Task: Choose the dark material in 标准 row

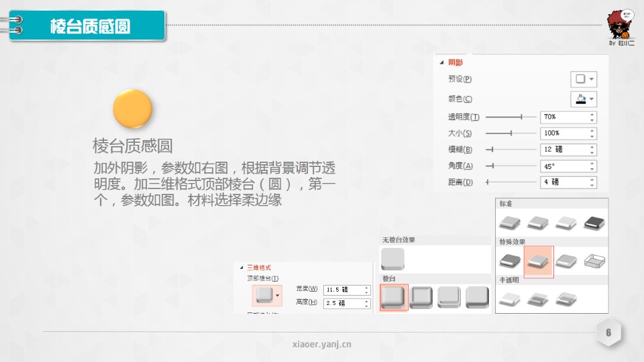Action: [593, 222]
